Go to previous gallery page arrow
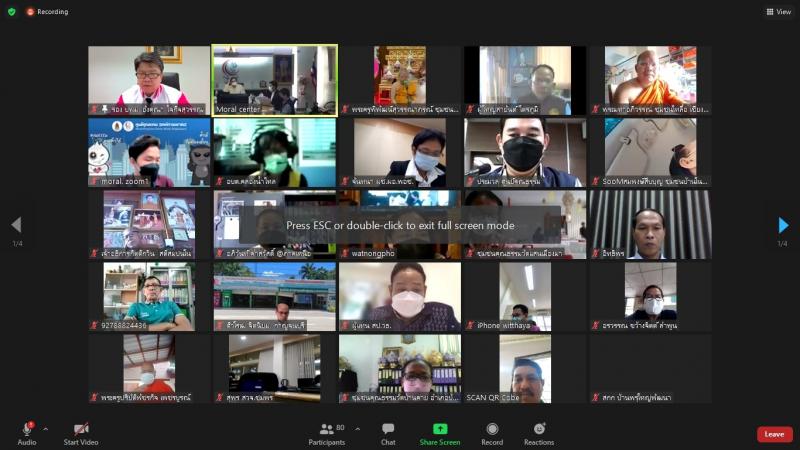This screenshot has width=800, height=450. 17,224
